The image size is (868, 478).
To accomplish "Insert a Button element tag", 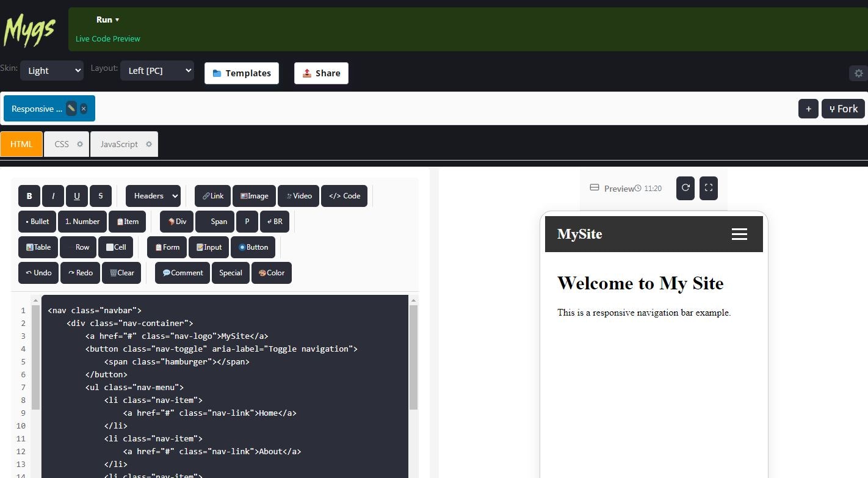I will (253, 247).
